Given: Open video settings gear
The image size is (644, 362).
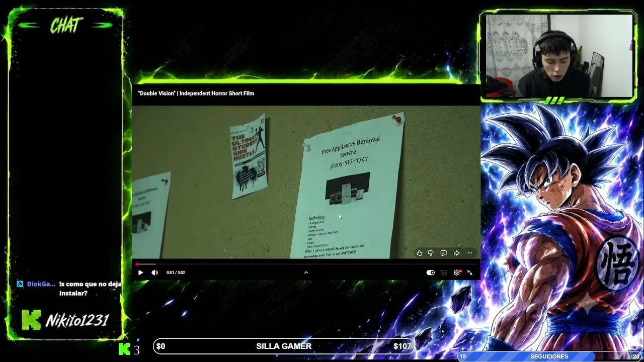Looking at the screenshot, I should pyautogui.click(x=457, y=273).
